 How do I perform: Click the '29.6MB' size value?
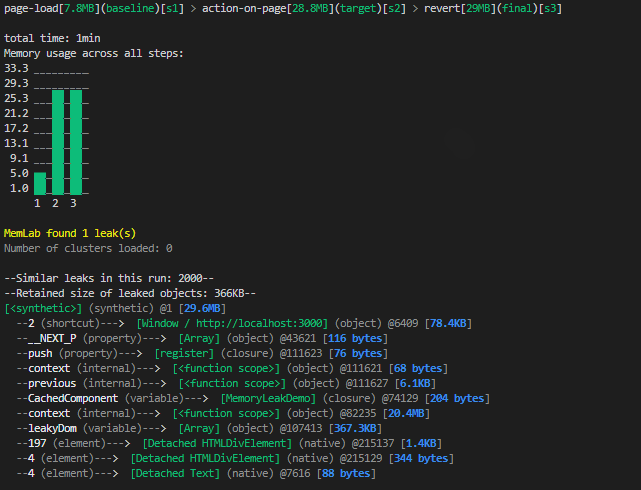pyautogui.click(x=202, y=309)
